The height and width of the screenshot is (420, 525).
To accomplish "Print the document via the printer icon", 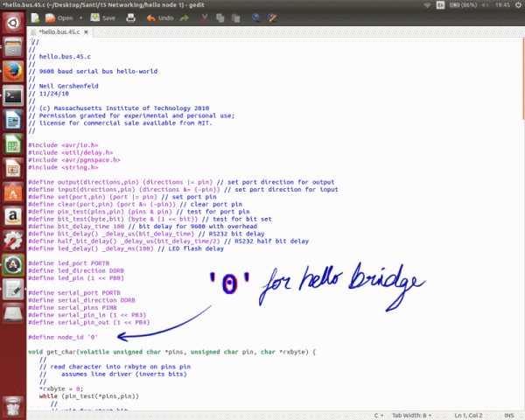I will [130, 18].
